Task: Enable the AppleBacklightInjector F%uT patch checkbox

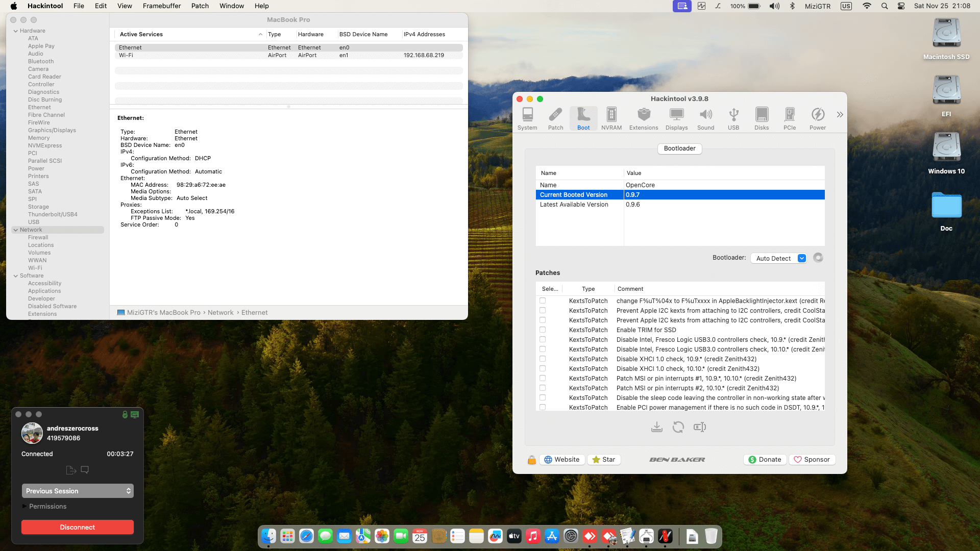Action: (543, 301)
